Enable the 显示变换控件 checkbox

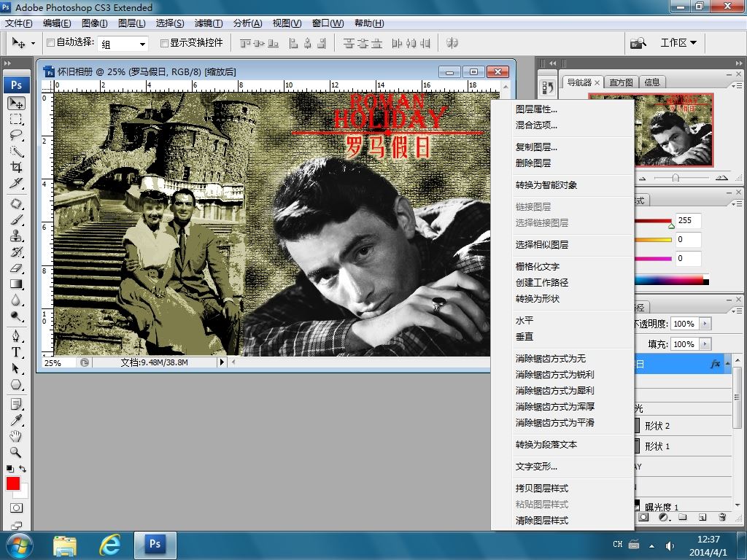click(x=164, y=43)
